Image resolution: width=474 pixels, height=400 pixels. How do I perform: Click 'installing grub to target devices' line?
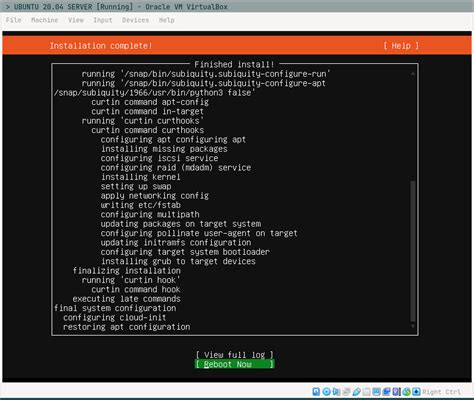click(178, 261)
